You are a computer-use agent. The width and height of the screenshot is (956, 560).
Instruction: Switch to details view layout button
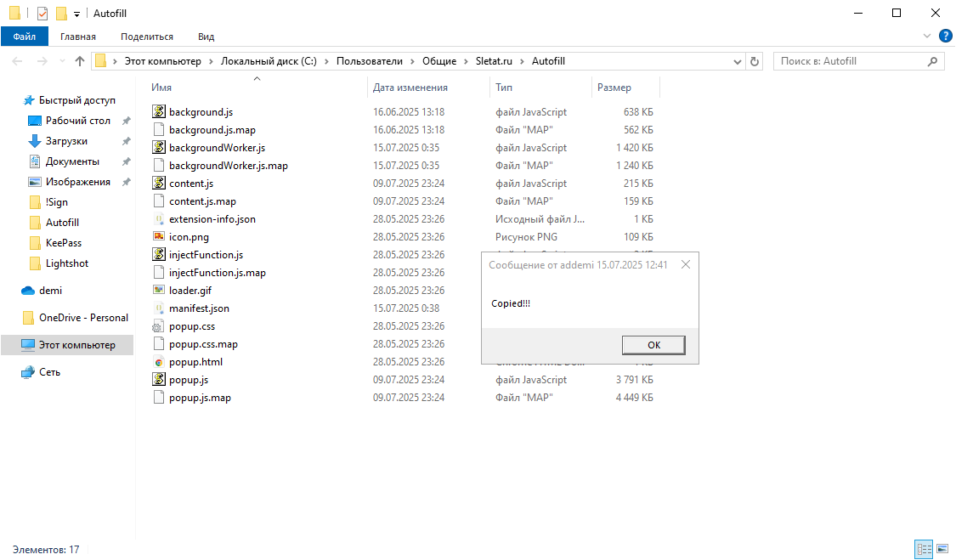coord(923,550)
